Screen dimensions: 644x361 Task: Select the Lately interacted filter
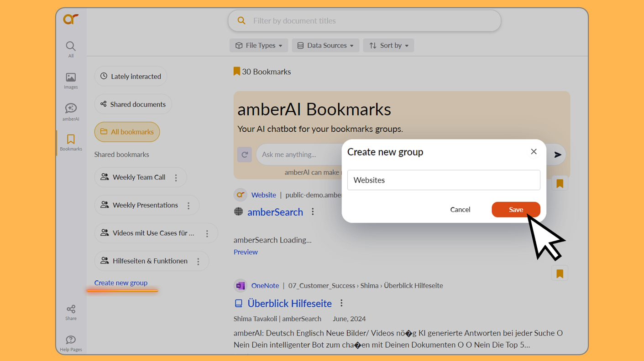point(131,76)
